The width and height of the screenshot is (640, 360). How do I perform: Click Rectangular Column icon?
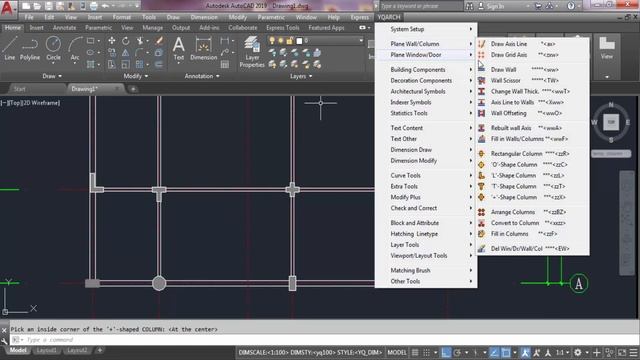tap(482, 153)
